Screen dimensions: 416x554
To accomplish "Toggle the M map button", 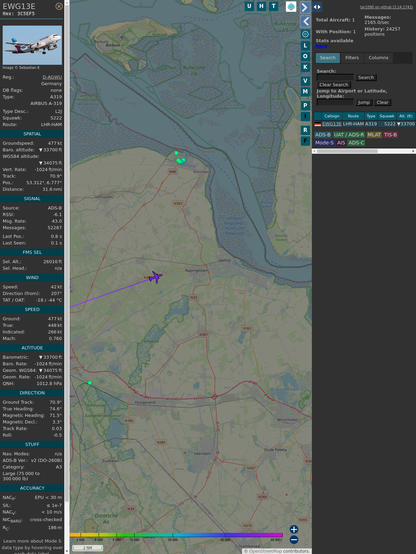I will pyautogui.click(x=305, y=92).
